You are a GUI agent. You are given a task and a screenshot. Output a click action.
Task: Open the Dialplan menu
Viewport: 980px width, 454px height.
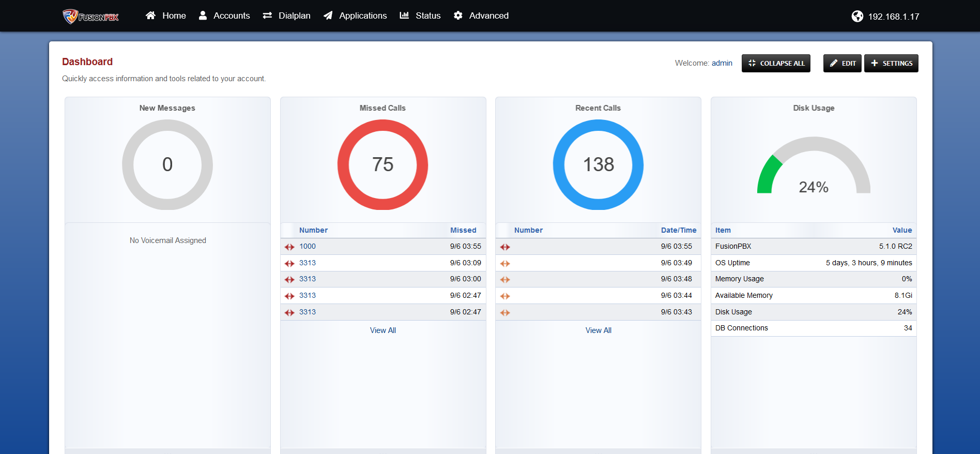[294, 16]
